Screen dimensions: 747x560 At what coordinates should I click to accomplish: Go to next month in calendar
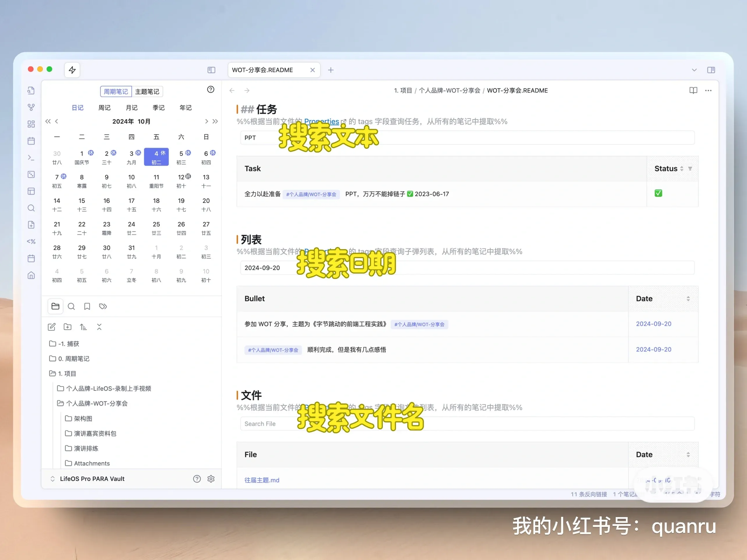[207, 121]
